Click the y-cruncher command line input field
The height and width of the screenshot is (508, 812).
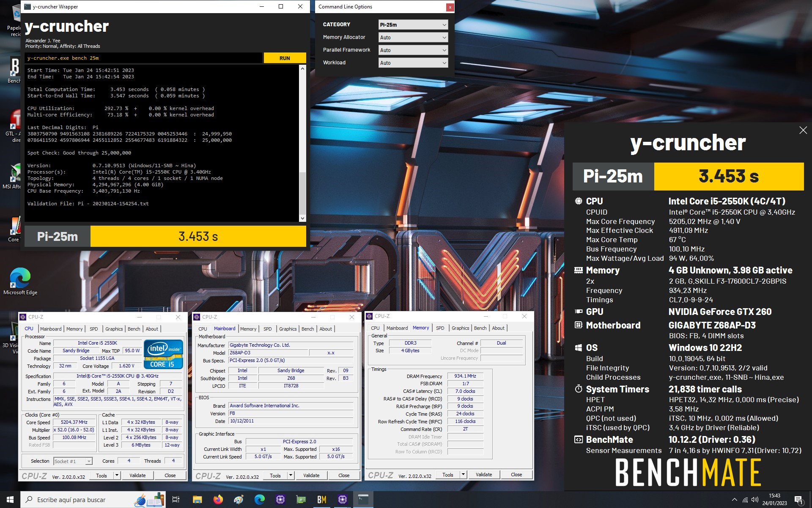tap(143, 58)
